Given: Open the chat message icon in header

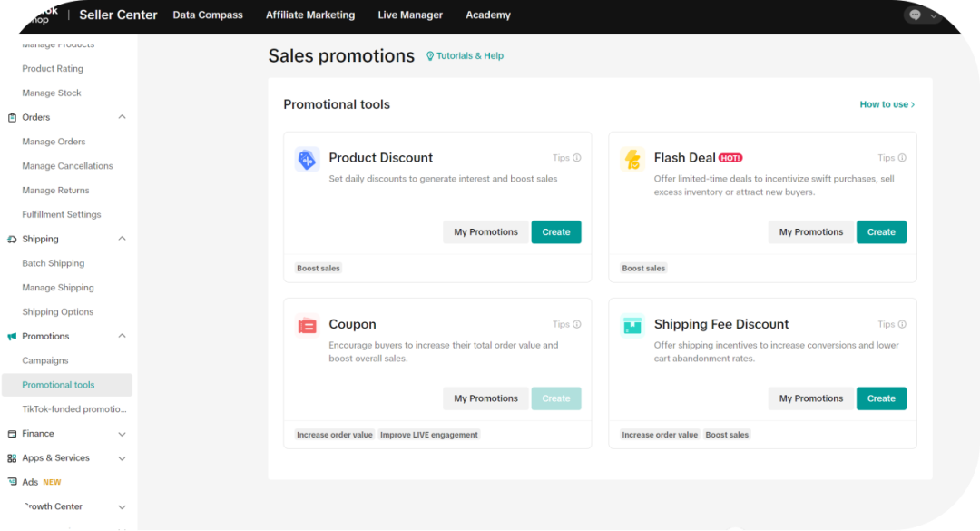Looking at the screenshot, I should coord(915,15).
